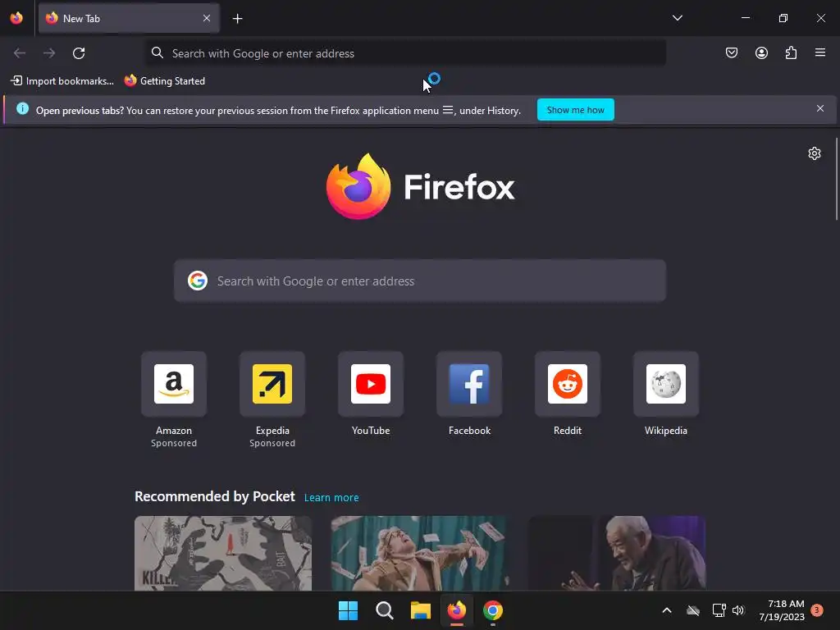840x630 pixels.
Task: Click the OneDrive cloud tray icon
Action: [693, 610]
